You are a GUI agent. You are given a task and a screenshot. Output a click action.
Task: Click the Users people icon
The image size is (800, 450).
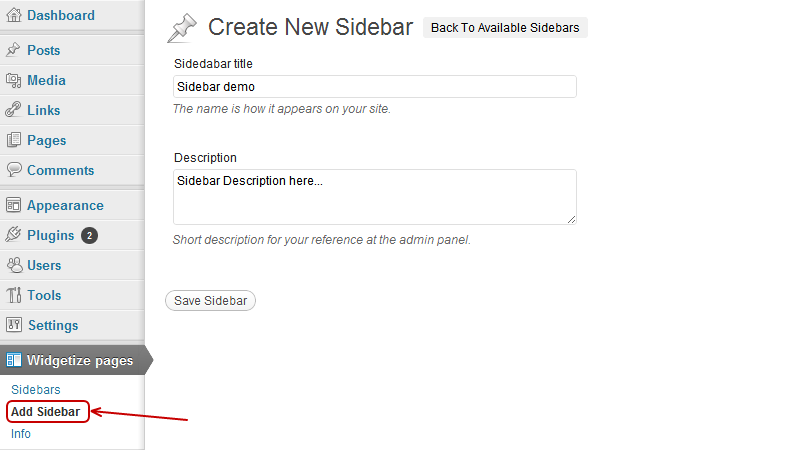coord(14,265)
